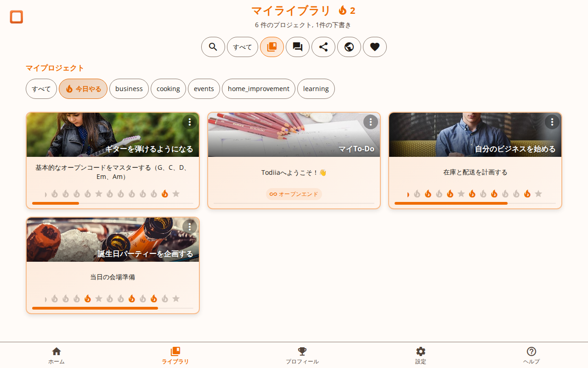Click the ギターを弾けるようになる project title

point(149,149)
